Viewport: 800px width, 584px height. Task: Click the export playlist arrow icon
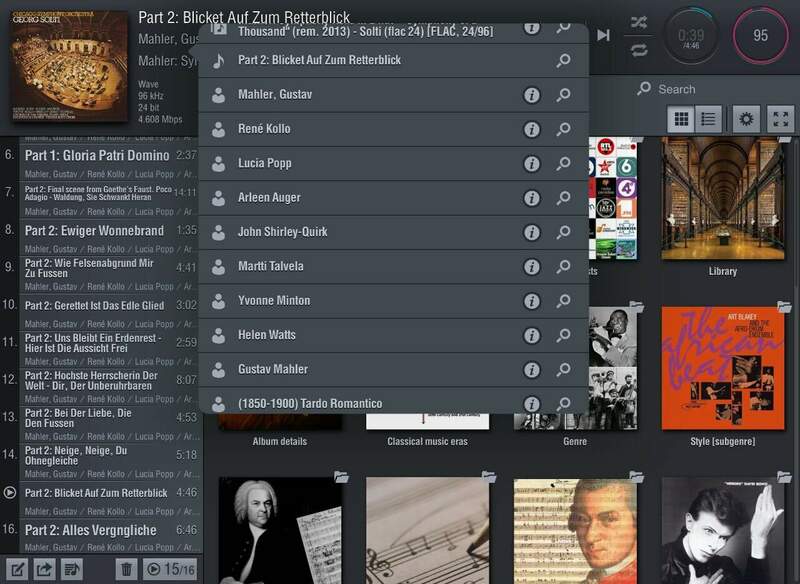pos(45,569)
